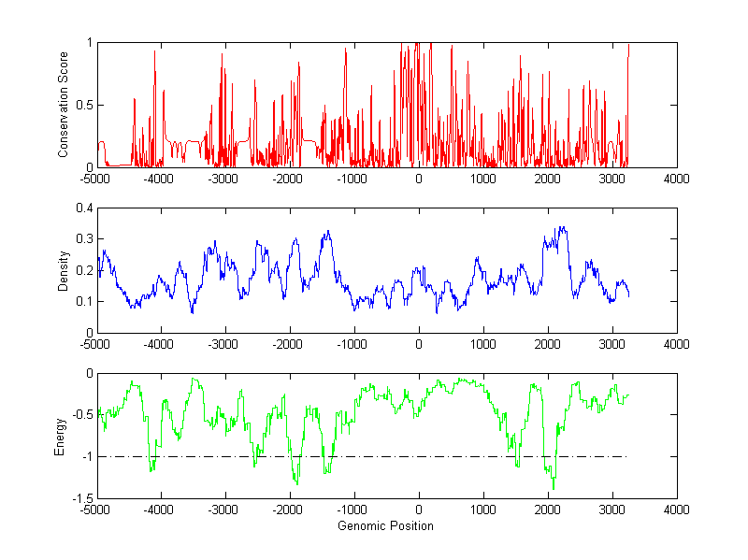The image size is (748, 560).
Task: Click the red peak at right edge of conservation plot
Action: click(x=628, y=47)
